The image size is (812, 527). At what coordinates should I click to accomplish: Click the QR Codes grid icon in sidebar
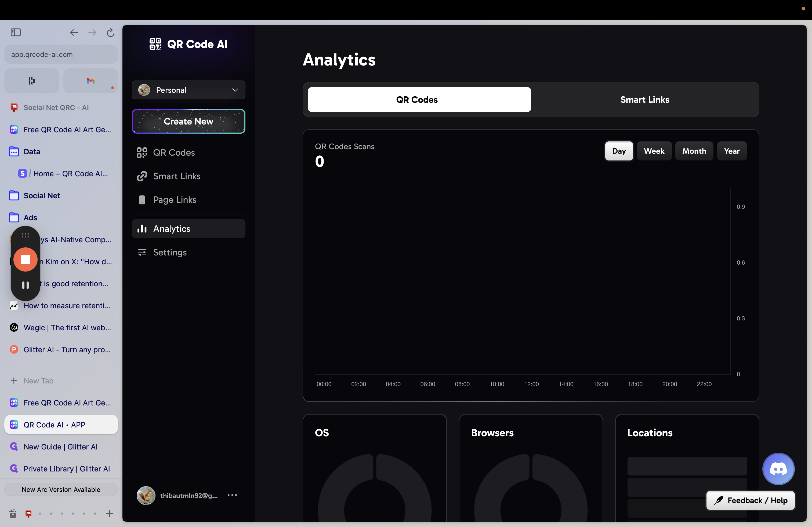coord(142,152)
